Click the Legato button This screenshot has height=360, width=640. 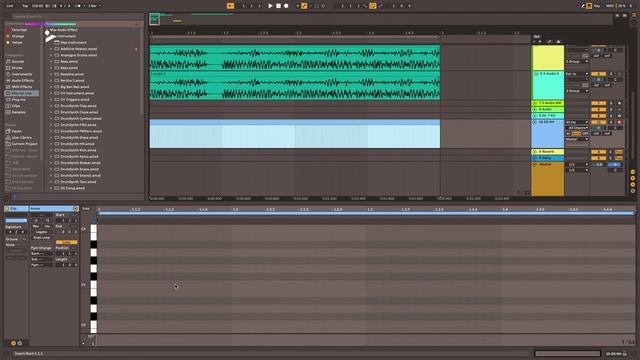pos(42,232)
